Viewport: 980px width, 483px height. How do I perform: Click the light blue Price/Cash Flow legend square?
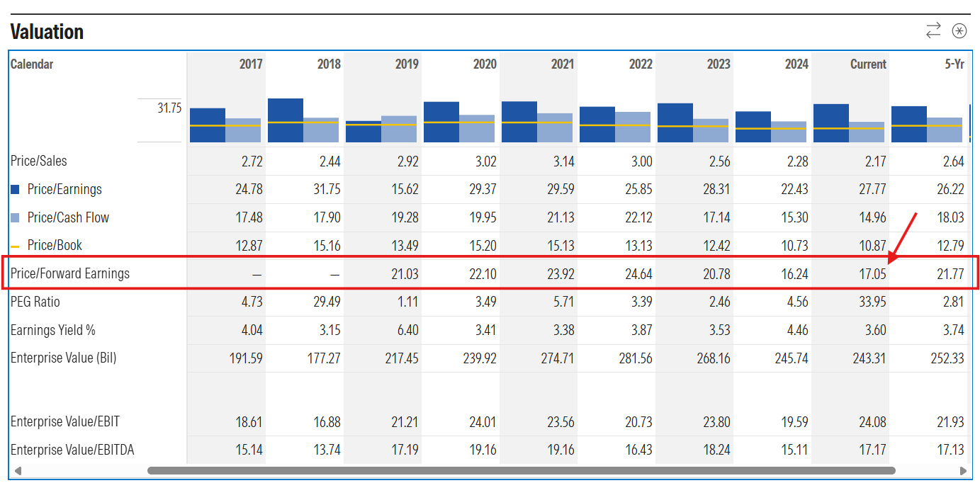(15, 218)
